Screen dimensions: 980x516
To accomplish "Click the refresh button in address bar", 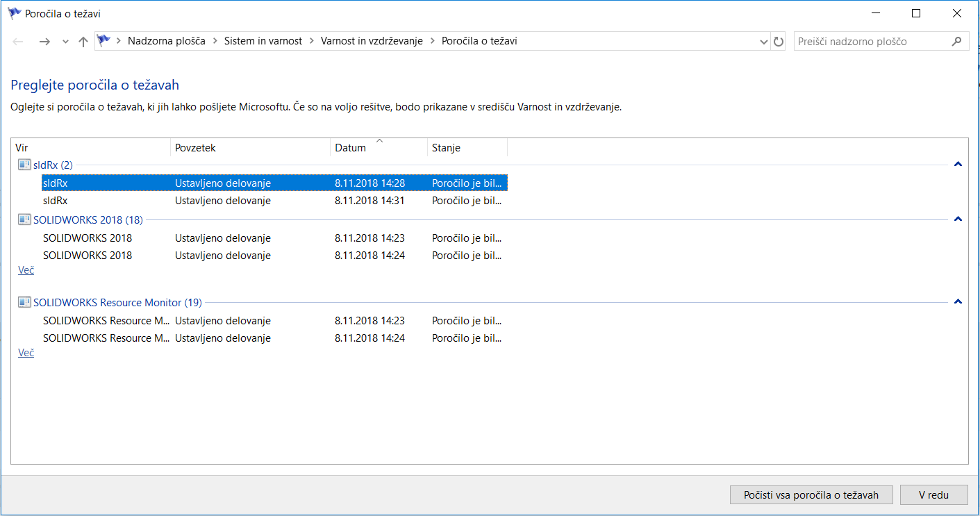I will pyautogui.click(x=779, y=42).
